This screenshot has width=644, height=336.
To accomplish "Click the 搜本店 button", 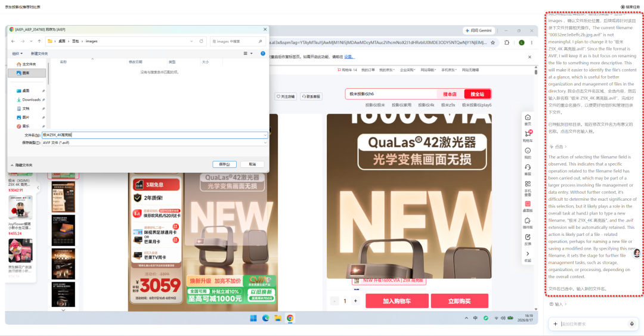I will point(450,94).
